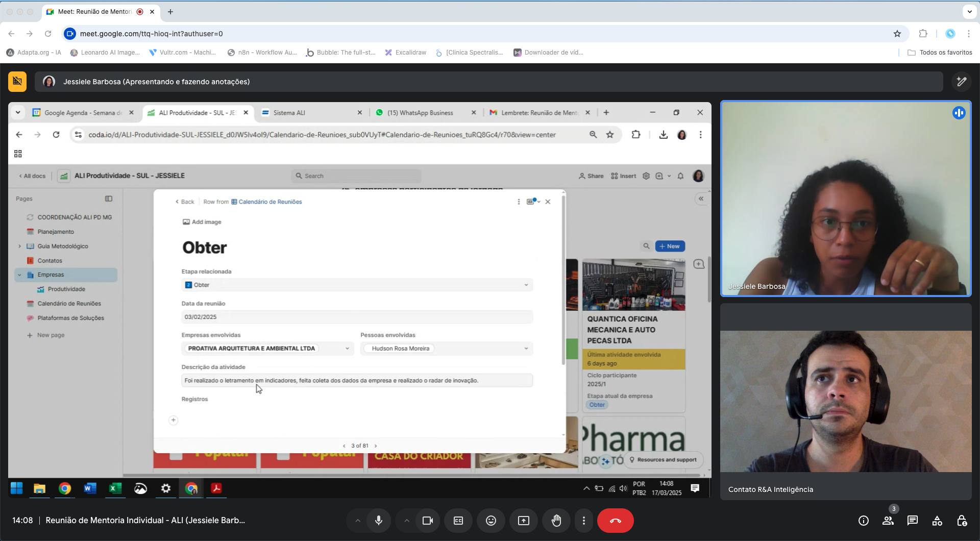The width and height of the screenshot is (980, 541).
Task: Go to next row arrow in popup
Action: [x=376, y=446]
